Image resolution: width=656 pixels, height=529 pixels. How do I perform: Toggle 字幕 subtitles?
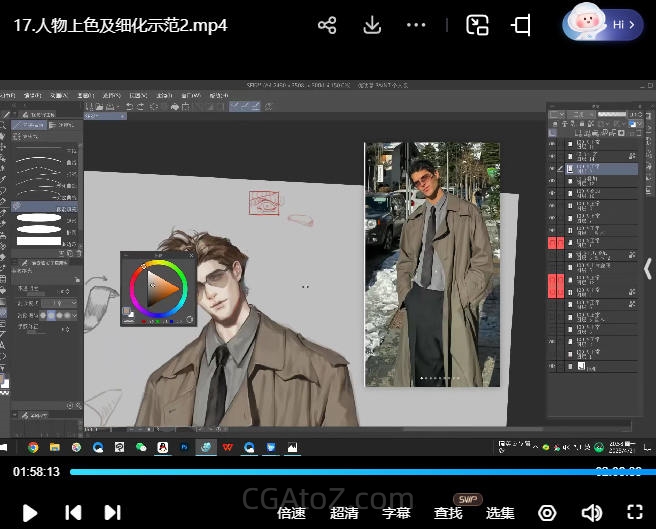tap(396, 513)
